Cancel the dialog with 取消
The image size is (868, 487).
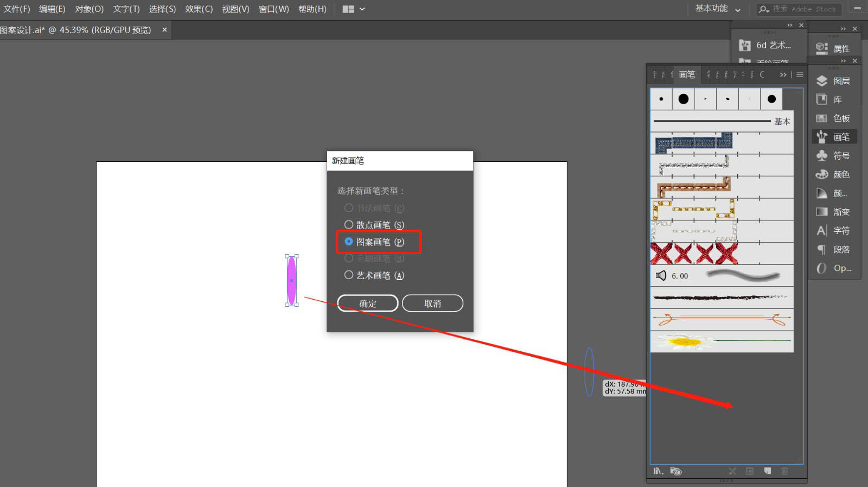(x=432, y=303)
